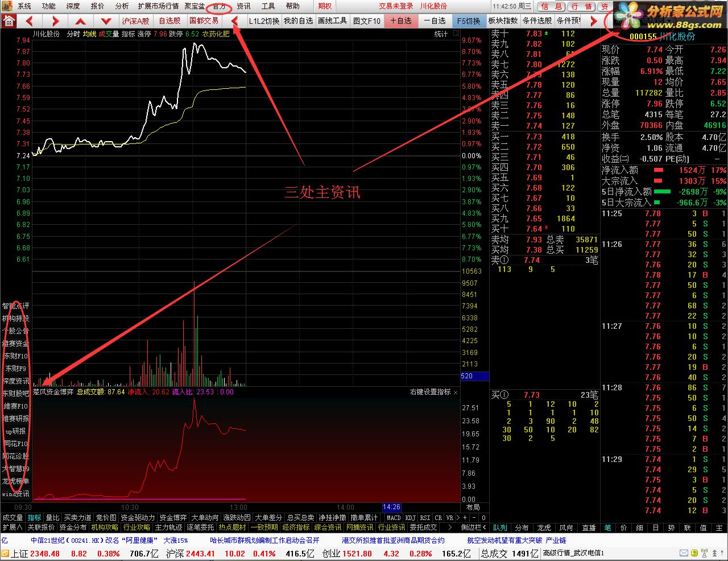
Task: Select the MACD indicator tab
Action: [394, 518]
